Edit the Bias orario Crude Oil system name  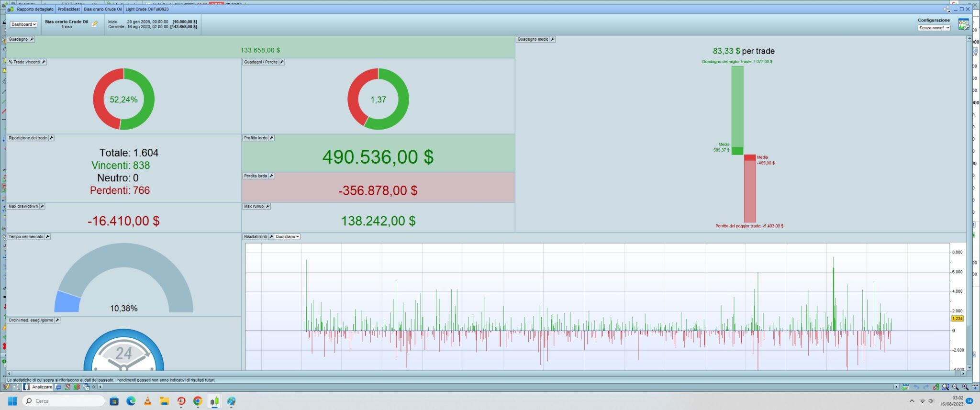(x=94, y=24)
